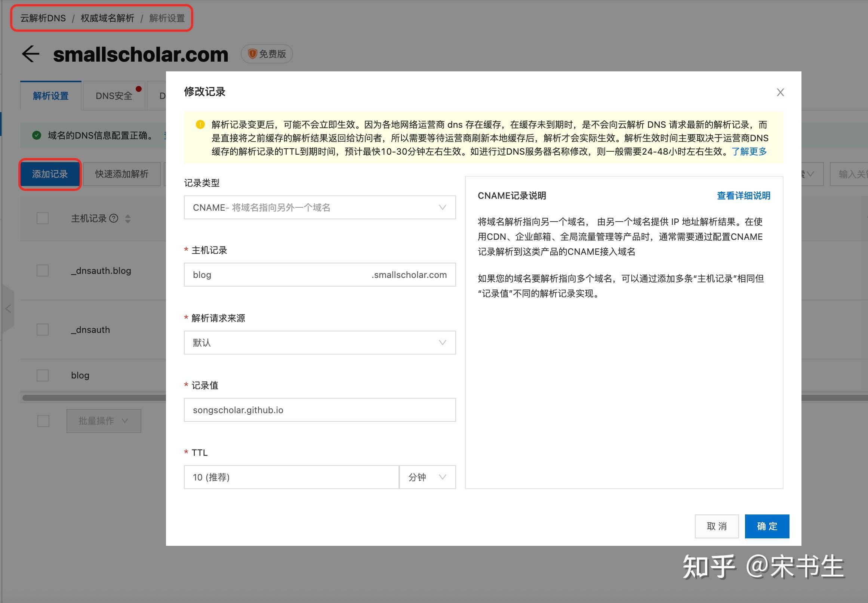The image size is (868, 603).
Task: Select the _dnsauth row checkbox
Action: 42,330
